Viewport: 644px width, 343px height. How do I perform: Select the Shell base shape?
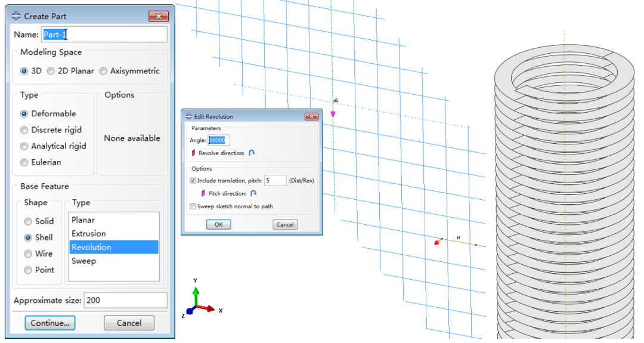[28, 237]
